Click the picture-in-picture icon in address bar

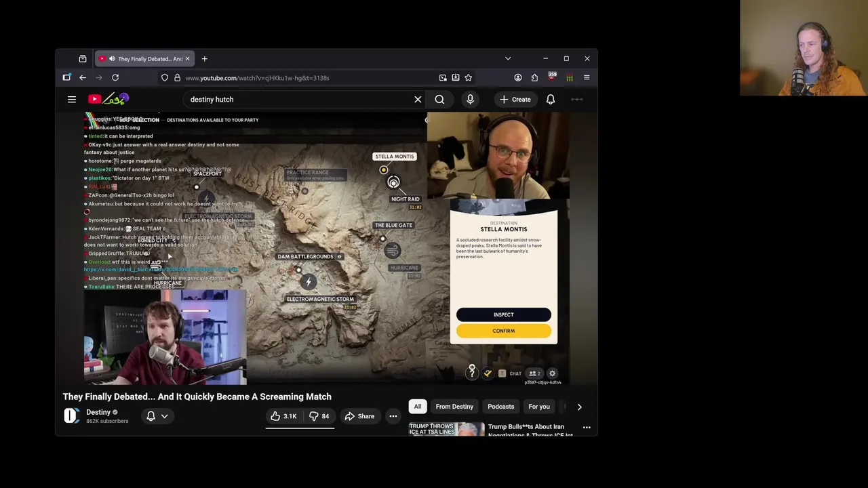click(443, 78)
